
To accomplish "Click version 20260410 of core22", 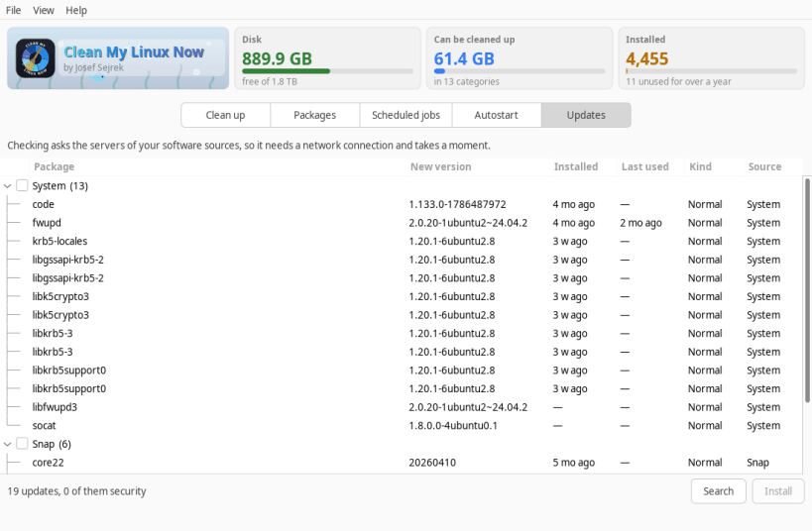I will [x=432, y=463].
